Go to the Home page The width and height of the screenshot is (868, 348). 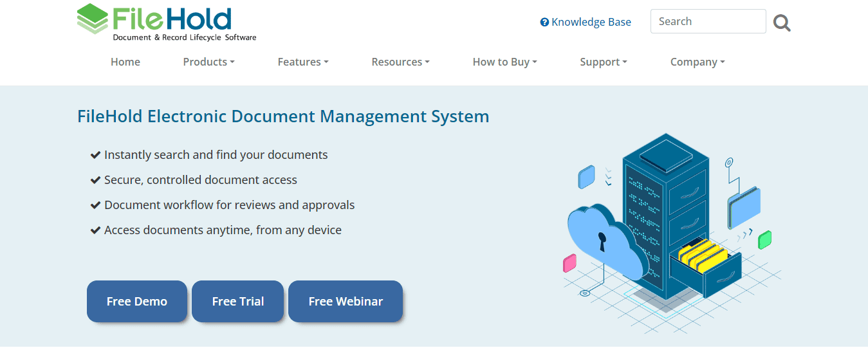(x=125, y=62)
